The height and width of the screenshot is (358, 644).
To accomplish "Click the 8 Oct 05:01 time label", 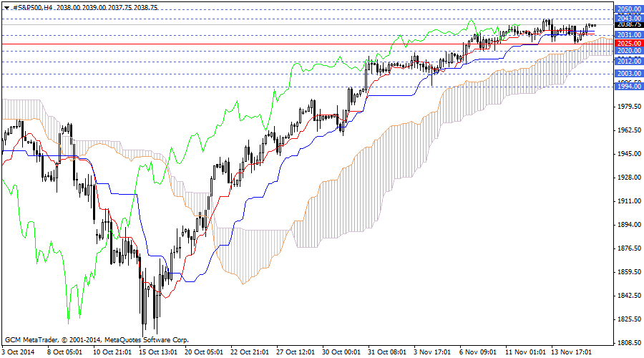I will point(65,352).
